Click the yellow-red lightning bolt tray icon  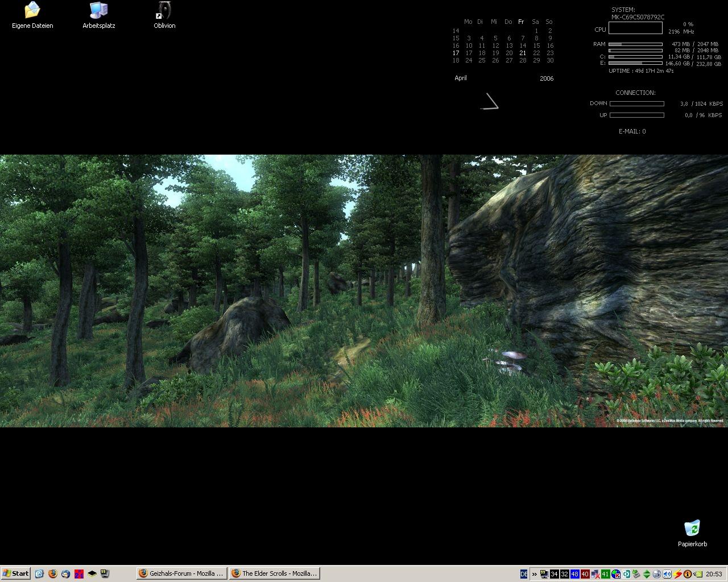[677, 574]
